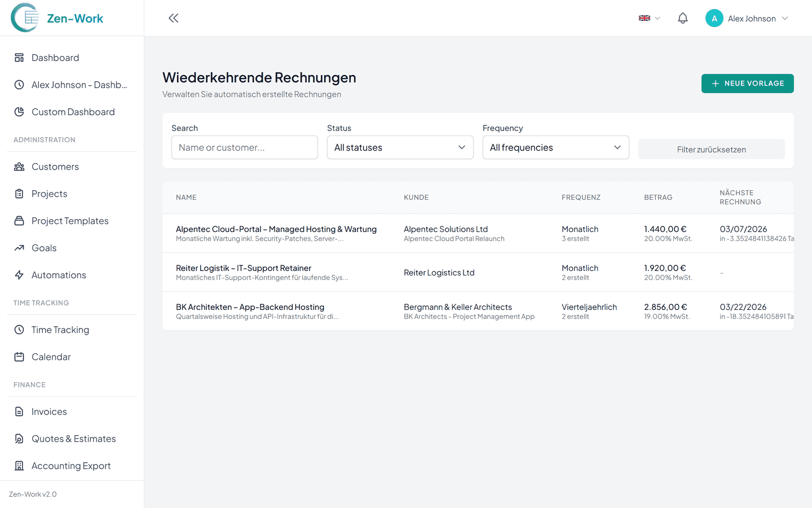
Task: Select the Dashboard icon in sidebar
Action: click(19, 58)
